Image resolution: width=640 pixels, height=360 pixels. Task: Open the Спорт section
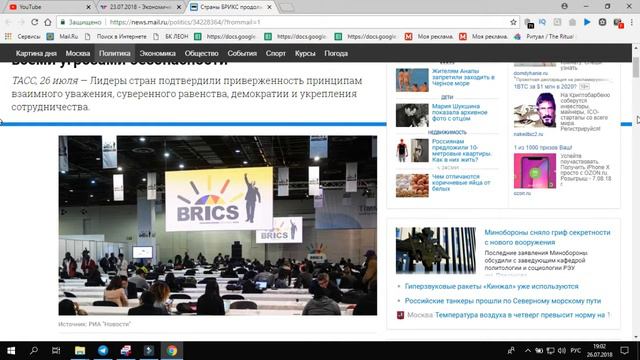pyautogui.click(x=276, y=53)
